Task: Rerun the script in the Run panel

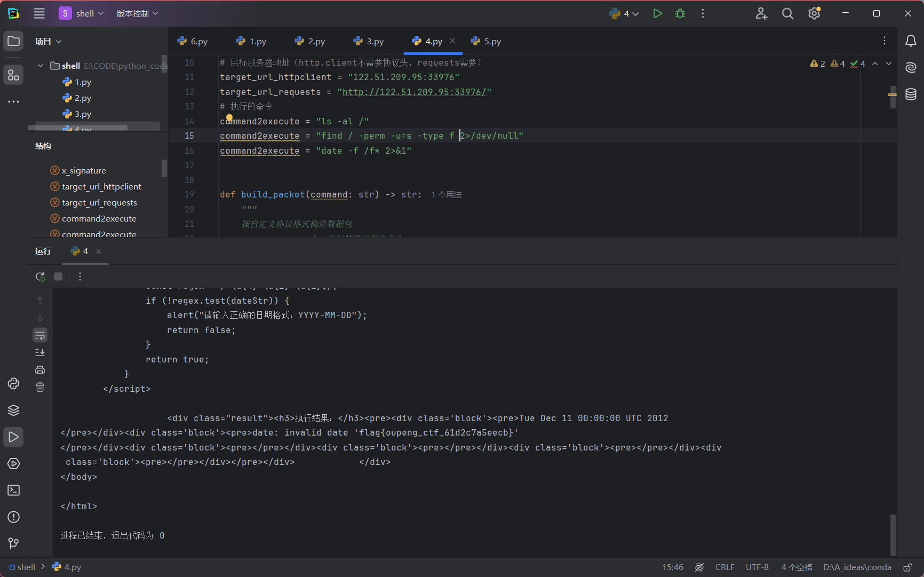Action: (x=41, y=276)
